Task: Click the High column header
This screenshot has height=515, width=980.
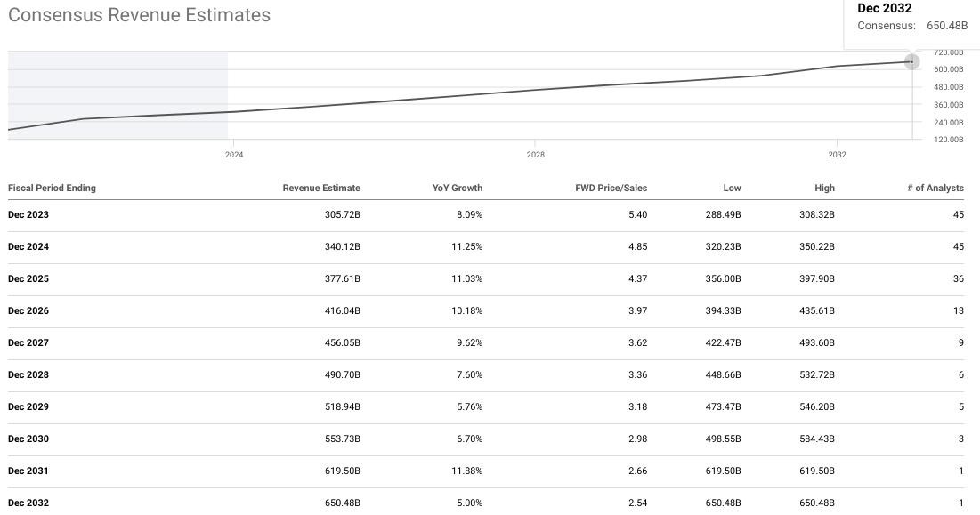Action: [x=824, y=189]
